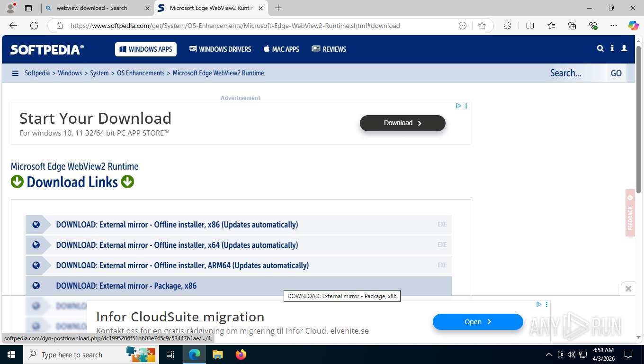644x364 pixels.
Task: Open Favorites list icon
Action: point(551,26)
